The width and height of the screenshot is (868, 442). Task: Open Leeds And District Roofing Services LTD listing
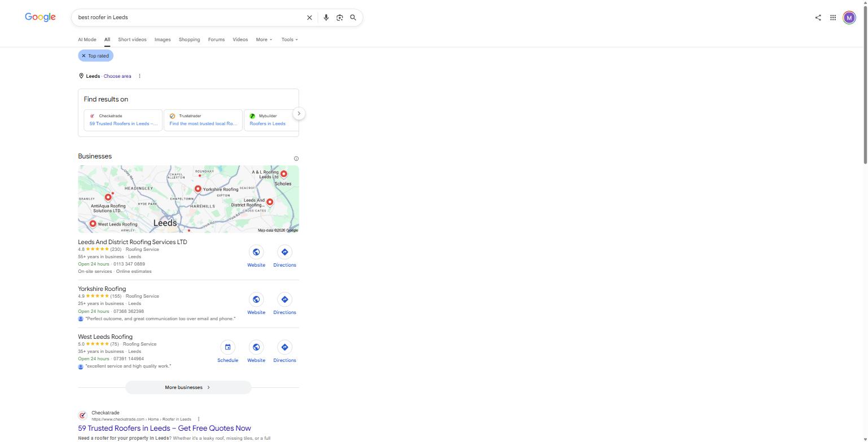[133, 242]
